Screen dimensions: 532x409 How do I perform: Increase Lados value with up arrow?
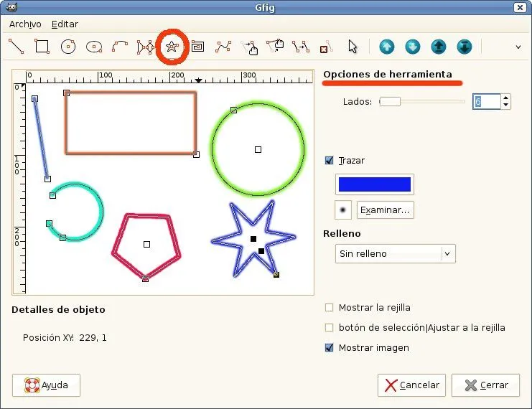coord(506,98)
